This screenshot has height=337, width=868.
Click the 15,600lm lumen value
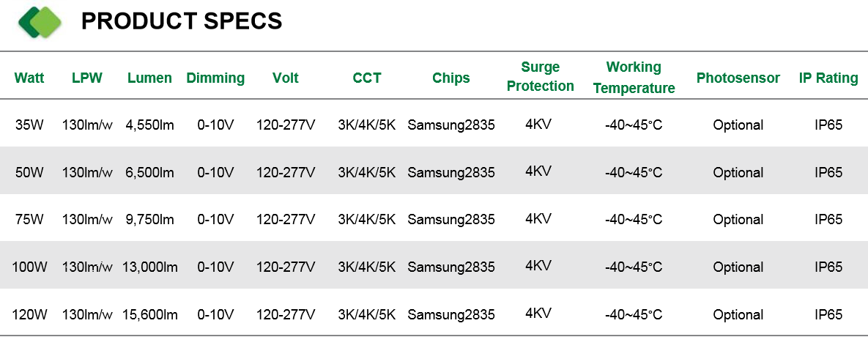tap(150, 315)
